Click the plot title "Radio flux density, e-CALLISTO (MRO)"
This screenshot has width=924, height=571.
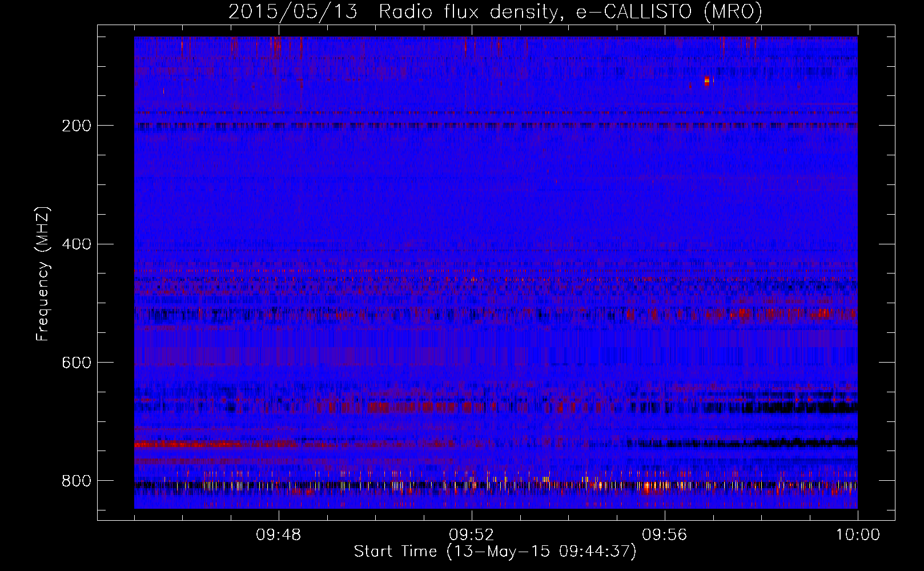[571, 12]
